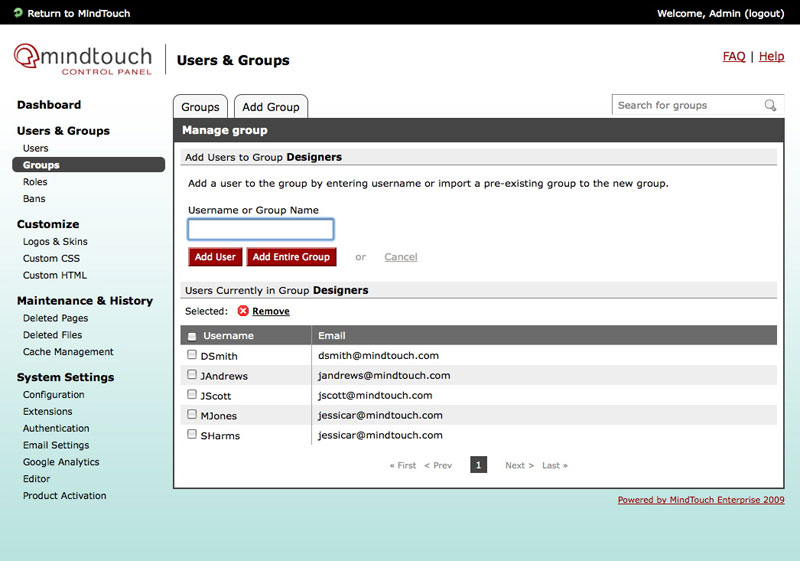Click the logout link

click(766, 13)
